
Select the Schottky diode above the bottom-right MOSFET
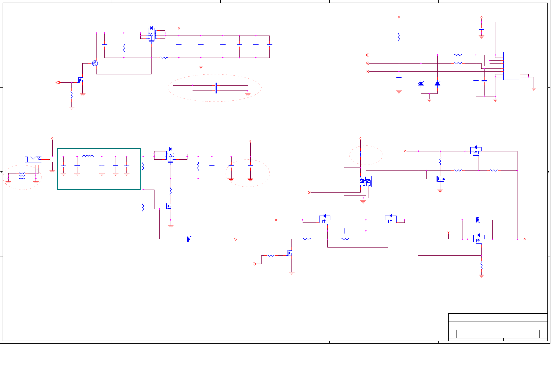tap(478, 220)
